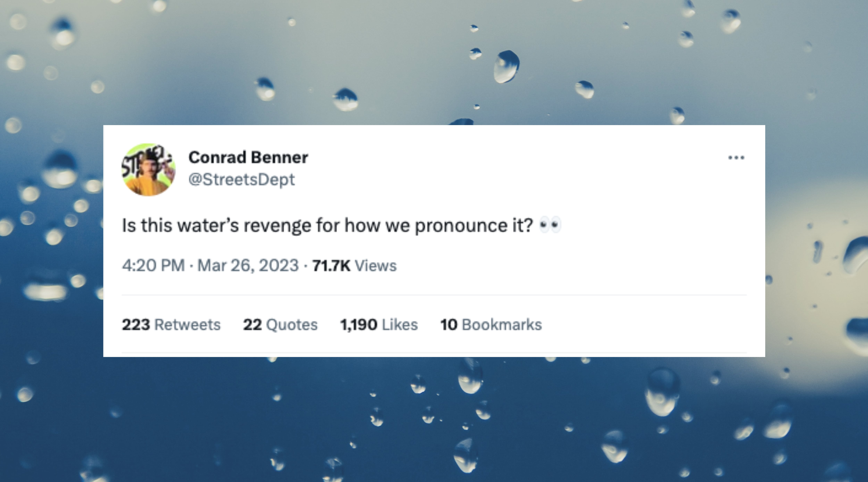
Task: Click the rainy window background photo
Action: click(404, 421)
